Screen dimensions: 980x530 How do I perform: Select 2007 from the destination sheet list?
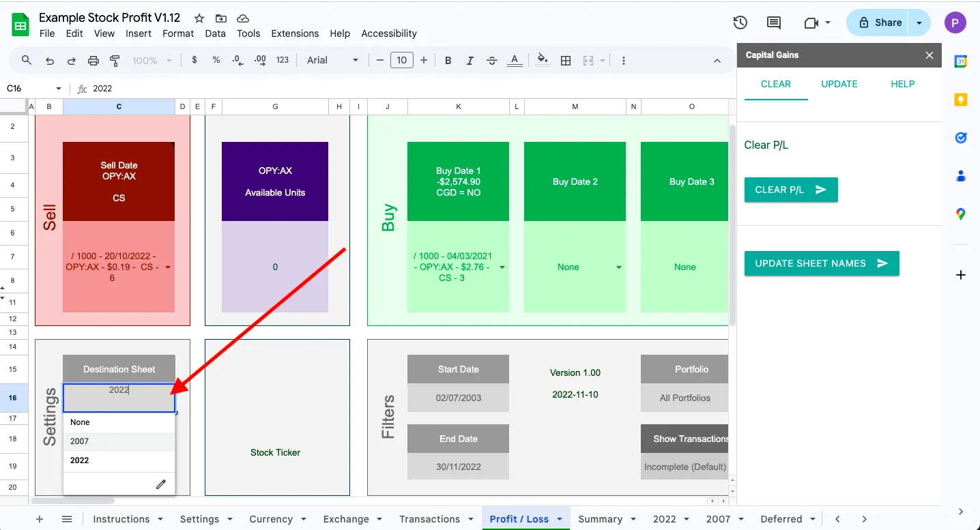(x=80, y=441)
